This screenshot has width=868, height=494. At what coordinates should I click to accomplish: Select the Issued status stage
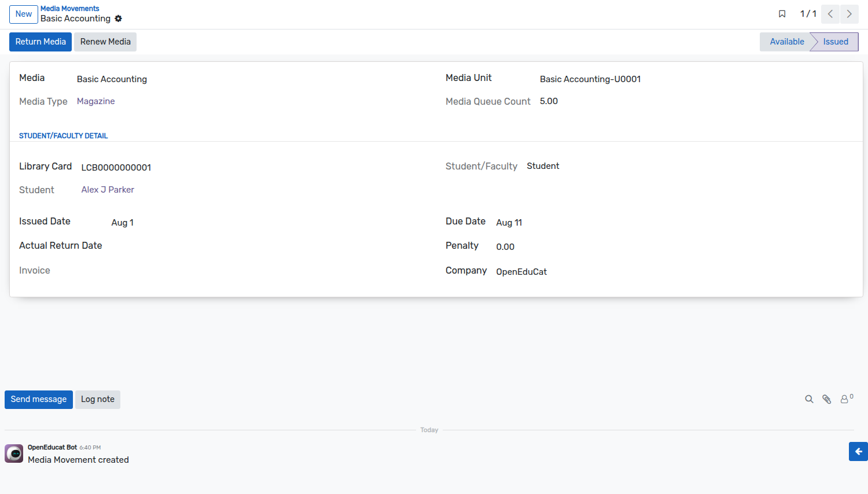(836, 42)
